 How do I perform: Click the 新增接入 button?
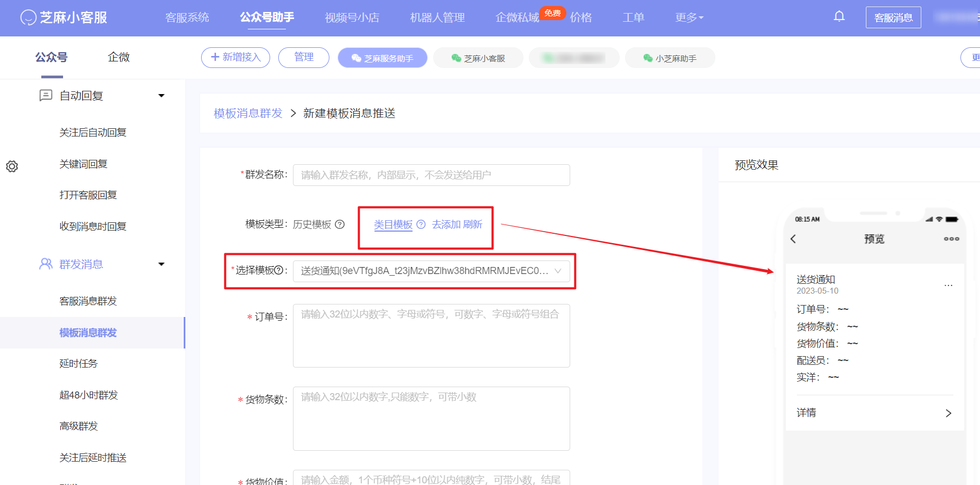pyautogui.click(x=235, y=57)
